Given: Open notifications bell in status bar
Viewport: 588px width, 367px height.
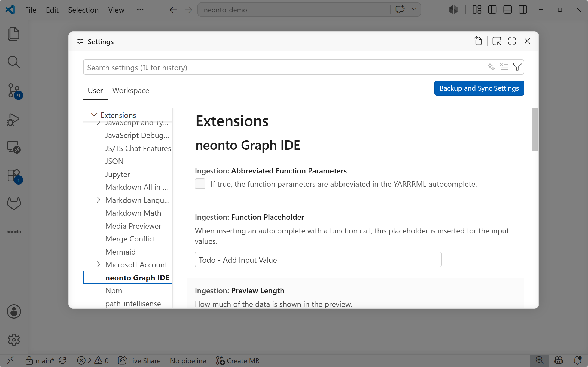Looking at the screenshot, I should click(x=577, y=360).
